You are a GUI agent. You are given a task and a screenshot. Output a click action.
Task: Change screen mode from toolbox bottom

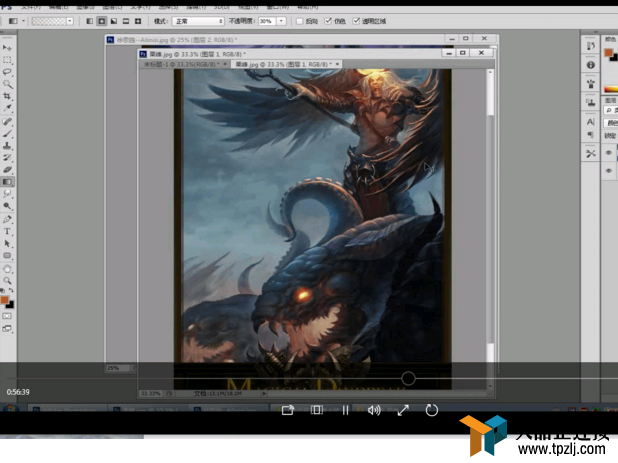7,328
